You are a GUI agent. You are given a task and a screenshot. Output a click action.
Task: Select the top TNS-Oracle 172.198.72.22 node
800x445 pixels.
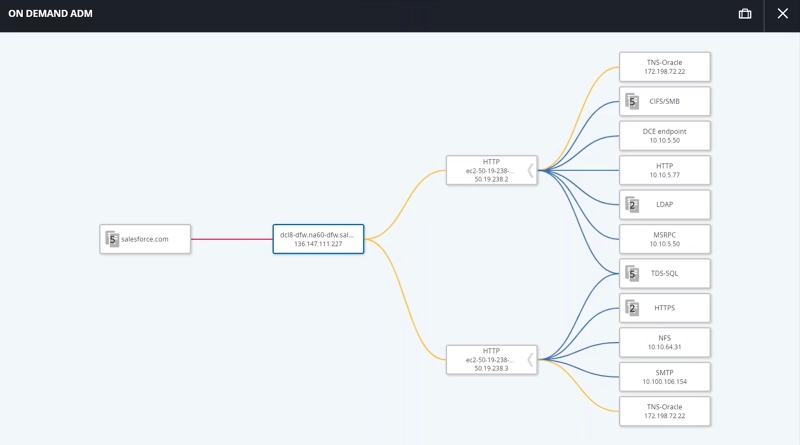(x=664, y=67)
